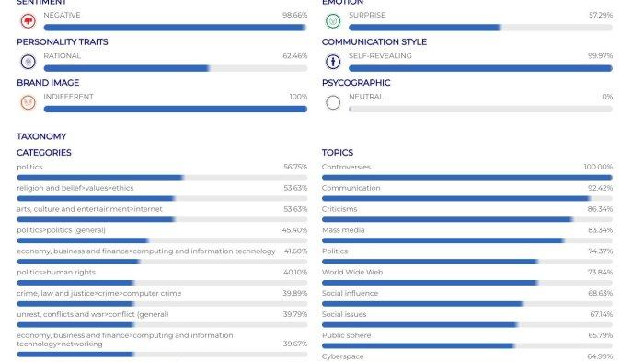Click the neutral psychographic circle icon
This screenshot has height=362, width=644.
click(x=333, y=102)
